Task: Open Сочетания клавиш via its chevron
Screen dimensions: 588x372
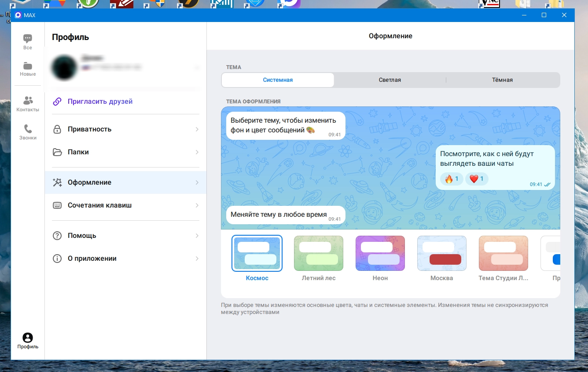Action: pos(197,205)
